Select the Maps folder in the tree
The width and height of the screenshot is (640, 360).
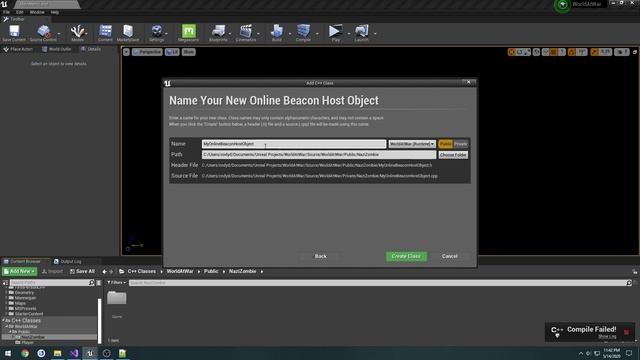[20, 303]
